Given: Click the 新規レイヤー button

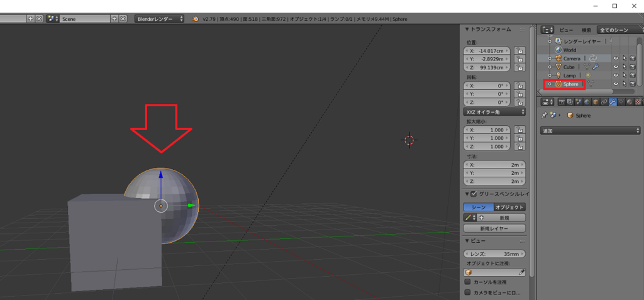Looking at the screenshot, I should click(494, 228).
